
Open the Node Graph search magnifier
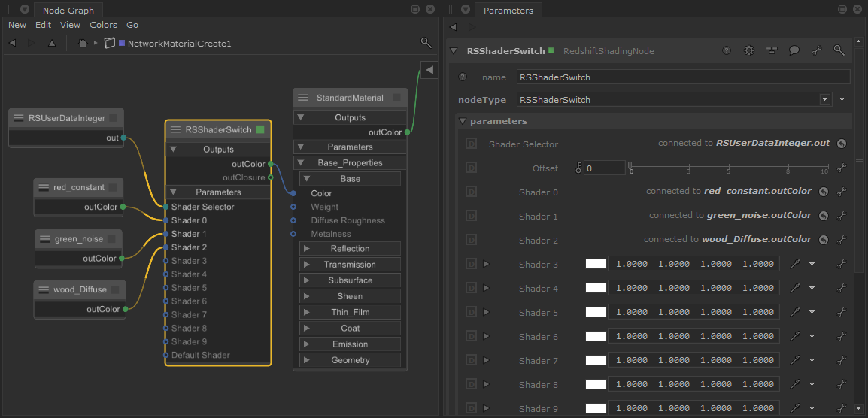pyautogui.click(x=426, y=43)
